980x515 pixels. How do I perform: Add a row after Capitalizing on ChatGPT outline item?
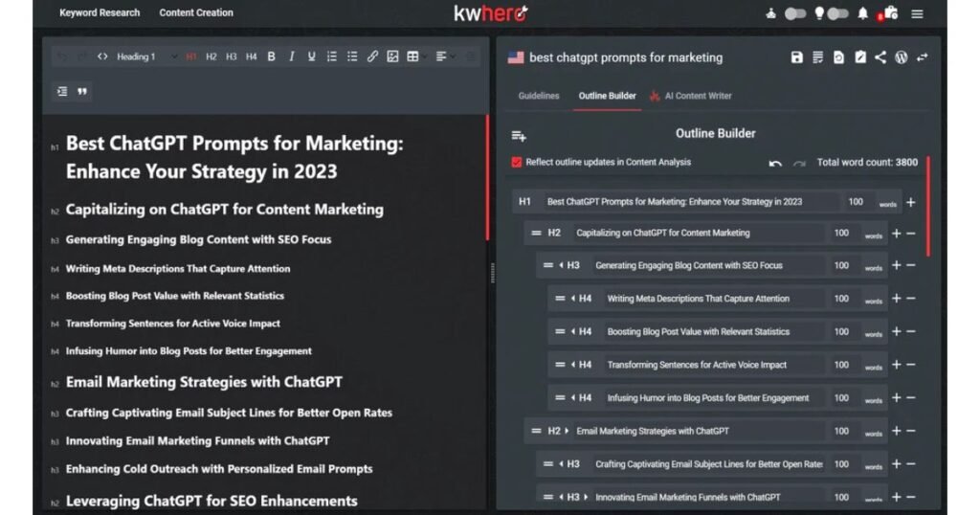(x=896, y=234)
